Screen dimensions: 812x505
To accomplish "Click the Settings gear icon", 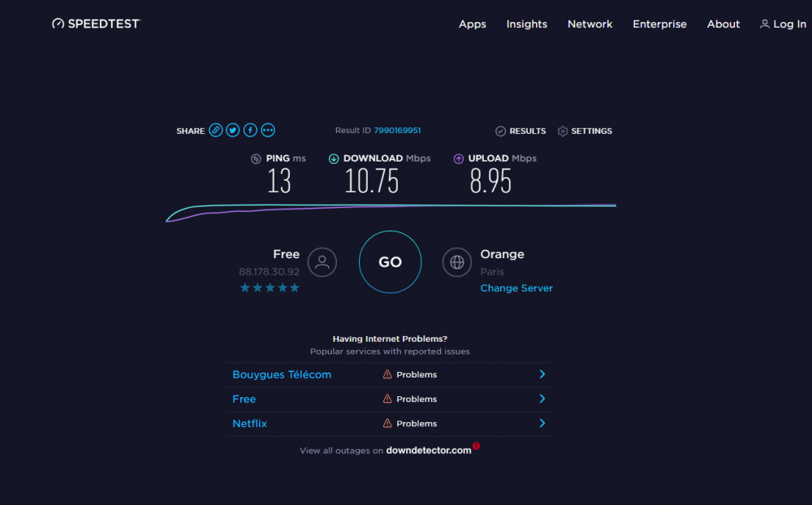I will click(563, 131).
